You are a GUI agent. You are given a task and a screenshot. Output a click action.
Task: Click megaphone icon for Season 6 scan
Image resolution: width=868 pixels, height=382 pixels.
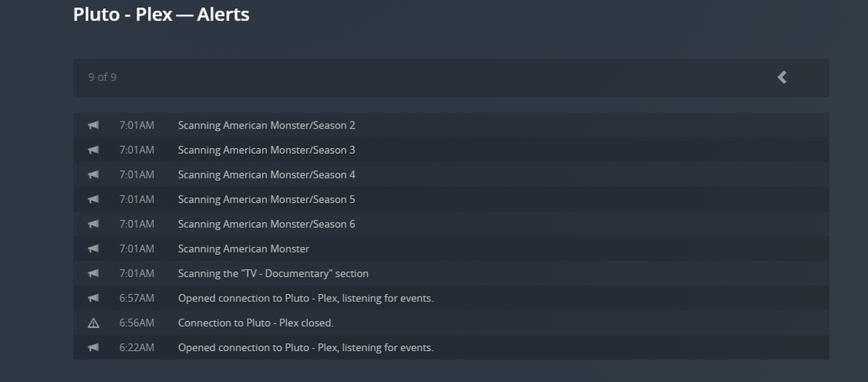(94, 224)
